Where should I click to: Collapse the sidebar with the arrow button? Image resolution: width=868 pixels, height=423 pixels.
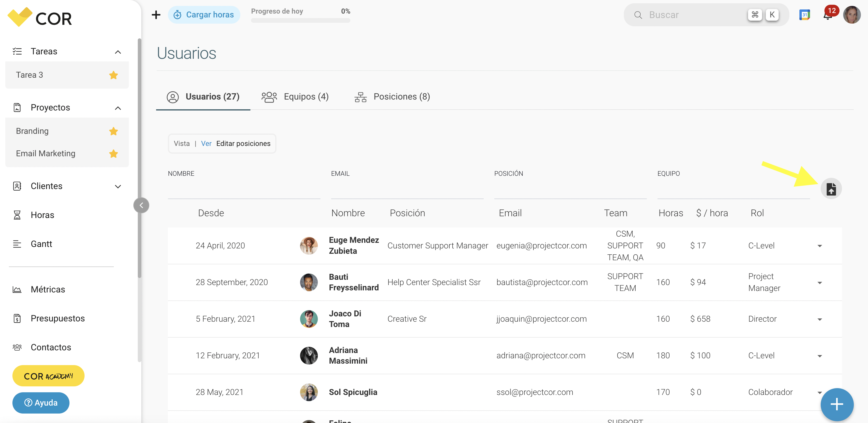point(141,205)
